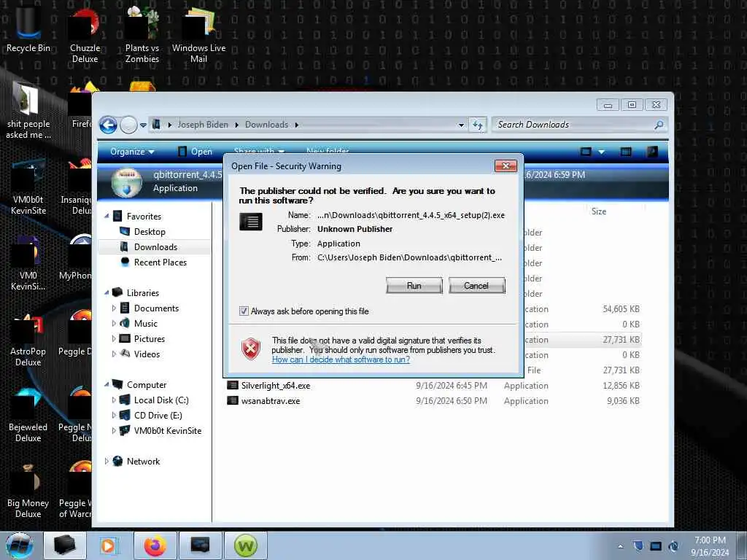This screenshot has height=560, width=747.
Task: Click the Downloads breadcrumb in the address bar
Action: 266,125
